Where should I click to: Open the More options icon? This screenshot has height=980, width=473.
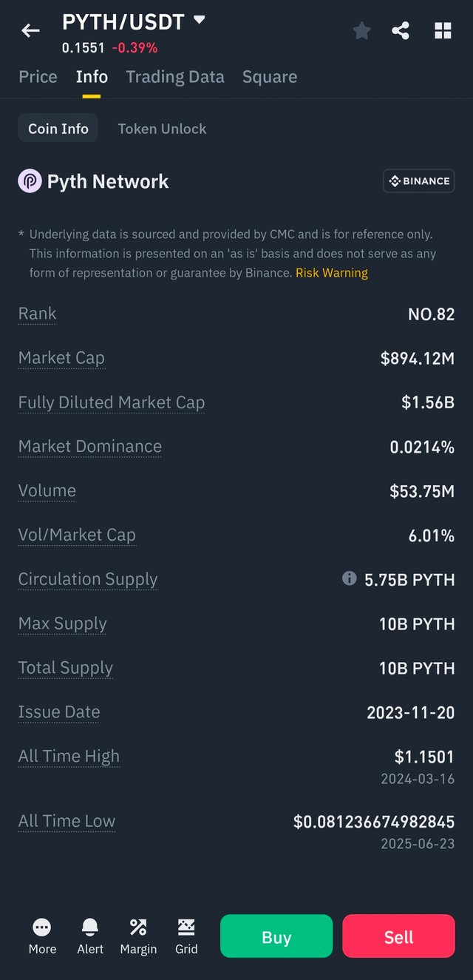[x=42, y=936]
